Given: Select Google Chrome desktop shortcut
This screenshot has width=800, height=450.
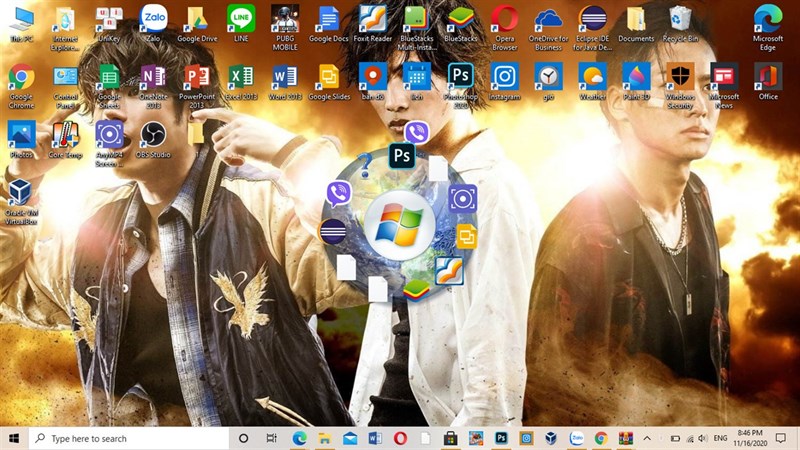Looking at the screenshot, I should (x=21, y=87).
